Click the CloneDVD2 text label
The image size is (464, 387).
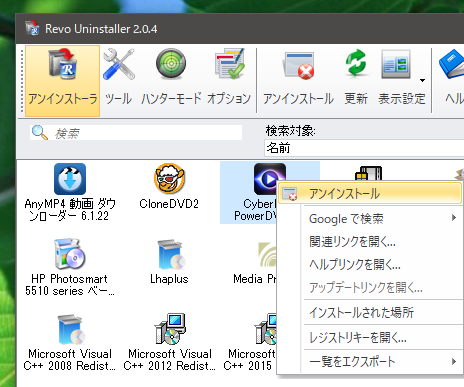point(169,204)
